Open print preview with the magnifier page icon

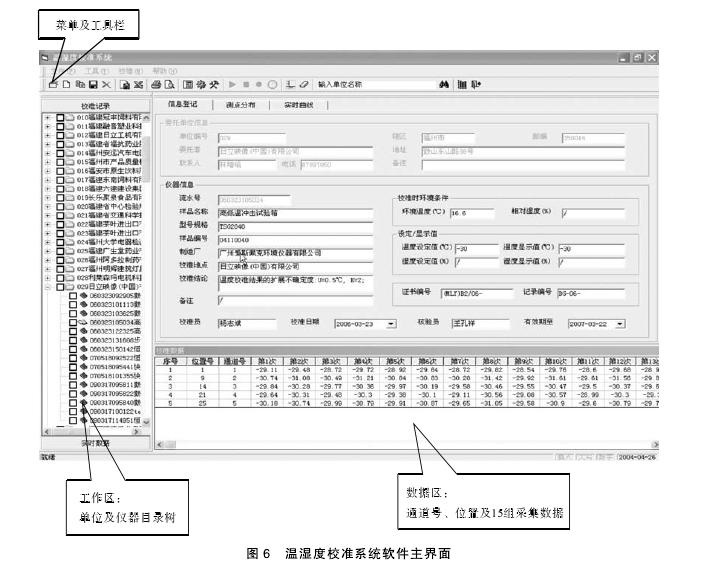169,84
